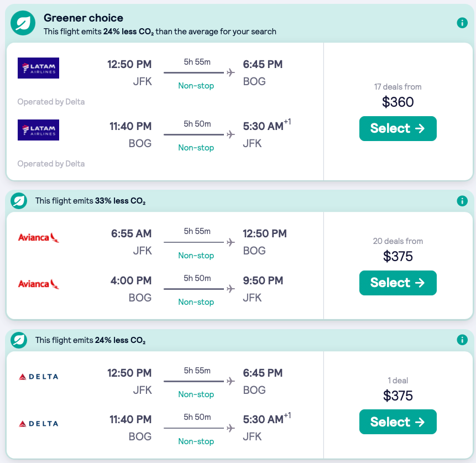Click Delta logo for 11:40 PM return
Screen dimensions: 476x463
[38, 424]
